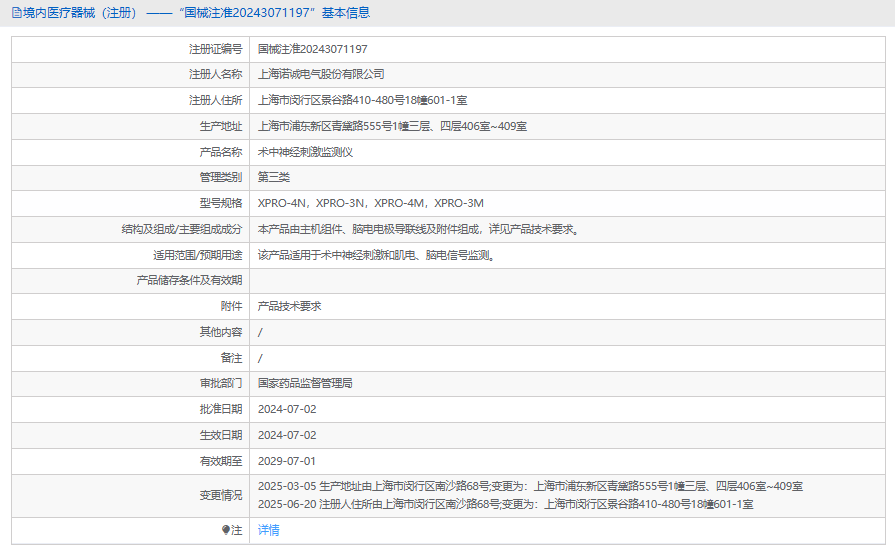Select the 2025-03-05 production address change entry
The image size is (895, 547).
pos(530,486)
